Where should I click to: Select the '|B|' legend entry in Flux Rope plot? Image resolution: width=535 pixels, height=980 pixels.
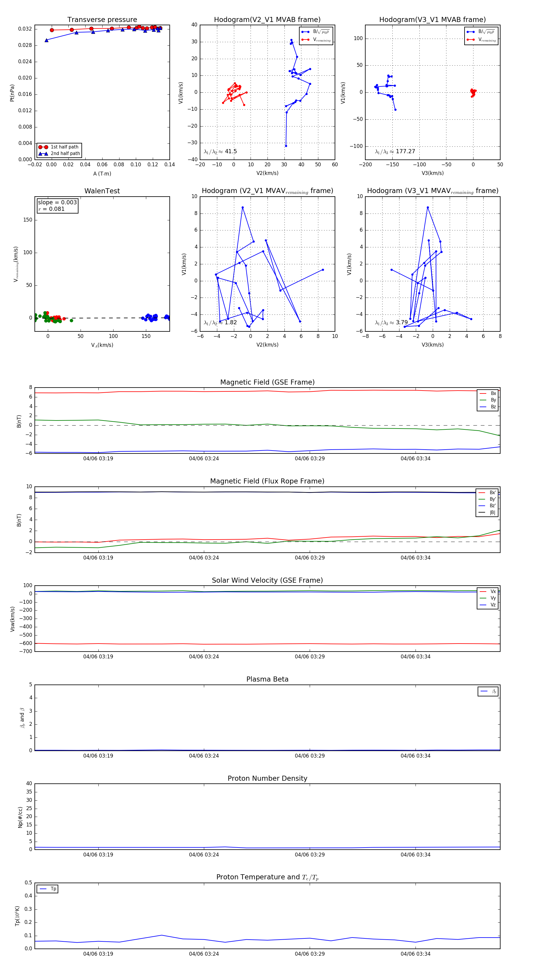click(487, 513)
